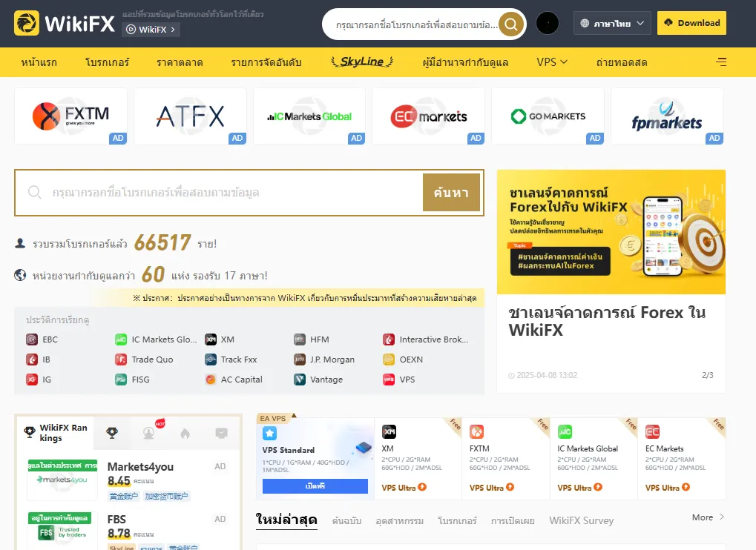The height and width of the screenshot is (550, 756).
Task: Click the VPS Ultra arrow under FXTM
Action: click(x=510, y=488)
